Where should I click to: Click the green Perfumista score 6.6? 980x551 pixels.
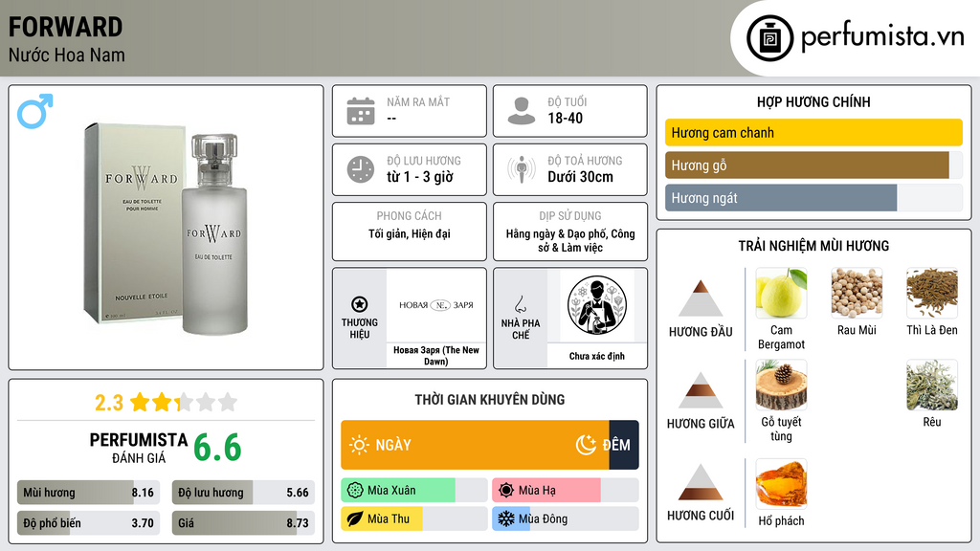[217, 448]
